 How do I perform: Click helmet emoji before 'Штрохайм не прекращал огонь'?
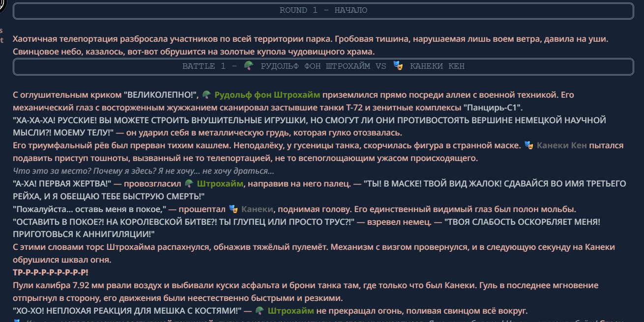click(x=260, y=311)
